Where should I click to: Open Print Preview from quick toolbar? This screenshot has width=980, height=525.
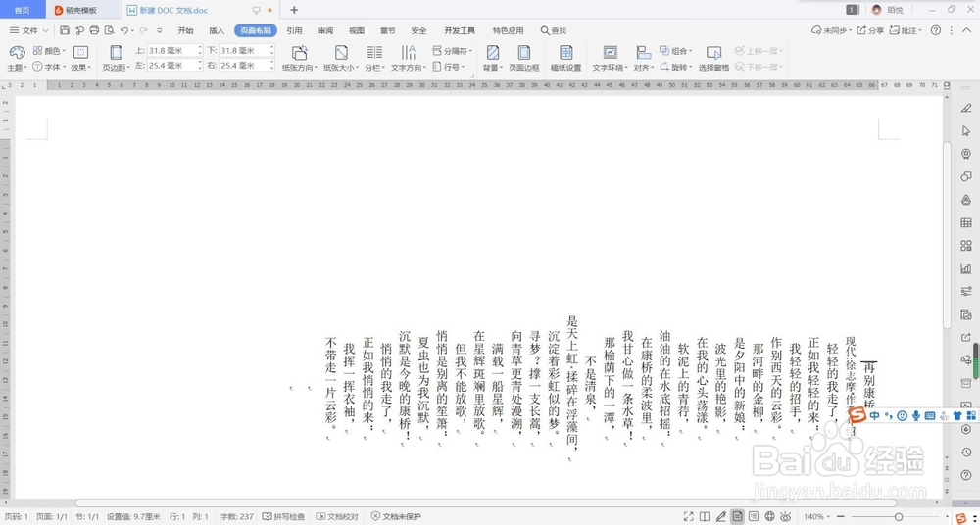click(110, 30)
